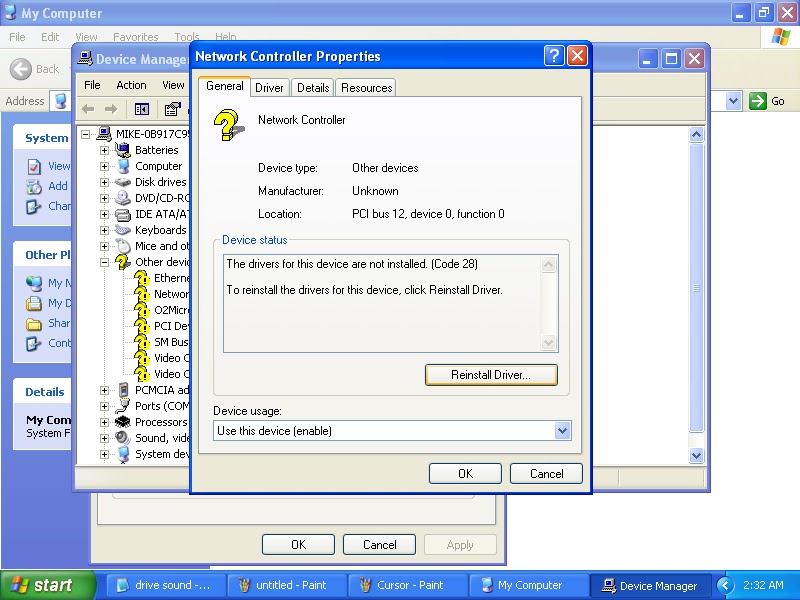This screenshot has height=600, width=800.
Task: Open the Device usage dropdown
Action: pyautogui.click(x=562, y=431)
